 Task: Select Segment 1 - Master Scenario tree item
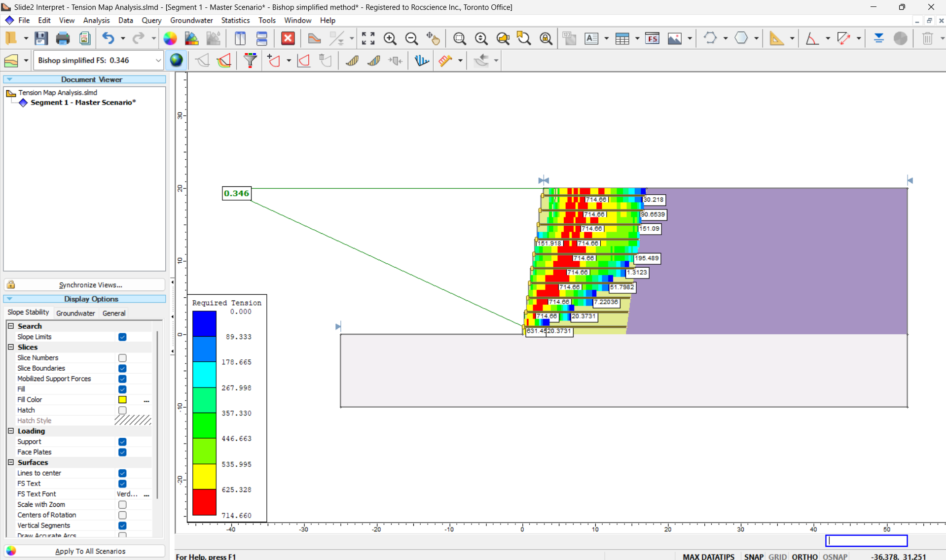(83, 103)
